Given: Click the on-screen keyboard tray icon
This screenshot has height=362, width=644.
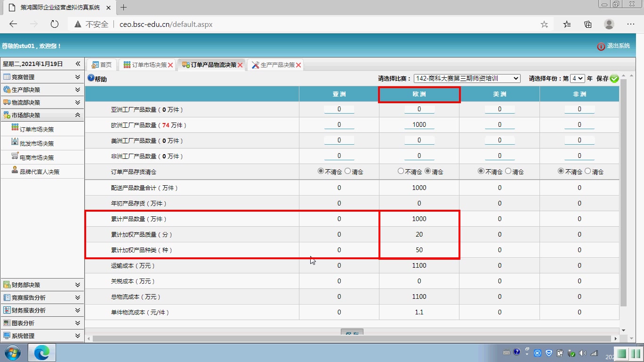Looking at the screenshot, I should tap(507, 353).
